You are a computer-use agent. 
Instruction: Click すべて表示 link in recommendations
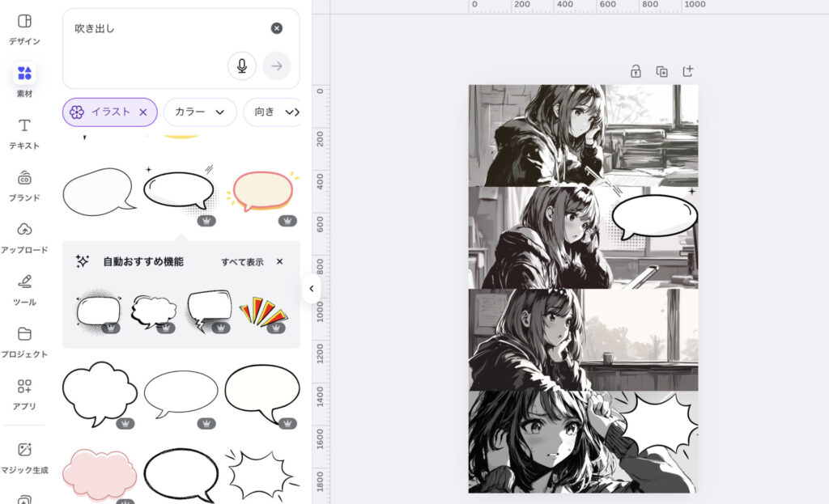(x=242, y=262)
